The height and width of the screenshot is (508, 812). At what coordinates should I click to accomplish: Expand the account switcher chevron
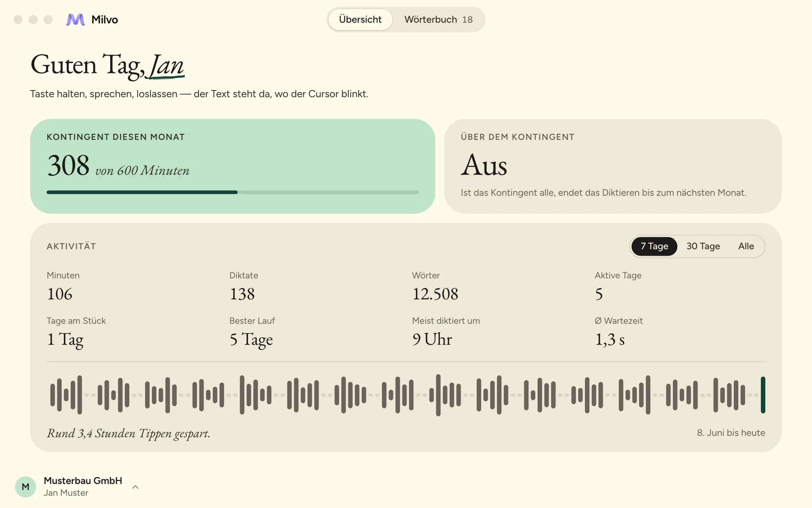click(135, 487)
